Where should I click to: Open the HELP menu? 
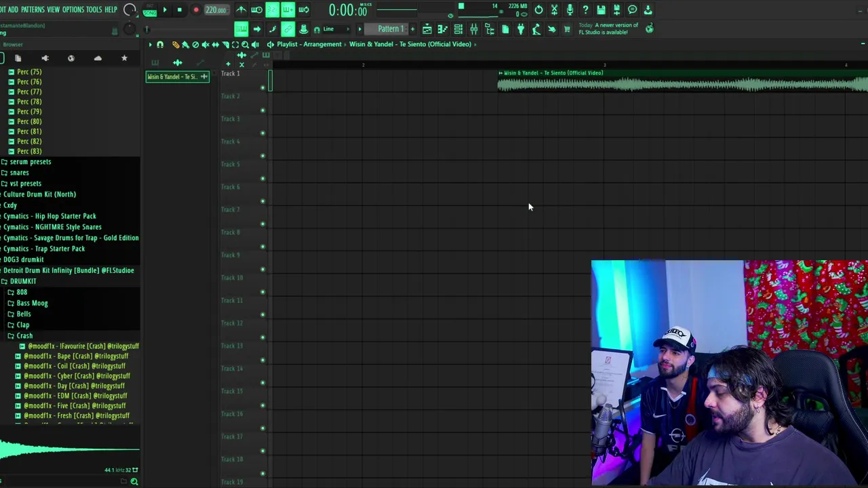pos(111,9)
